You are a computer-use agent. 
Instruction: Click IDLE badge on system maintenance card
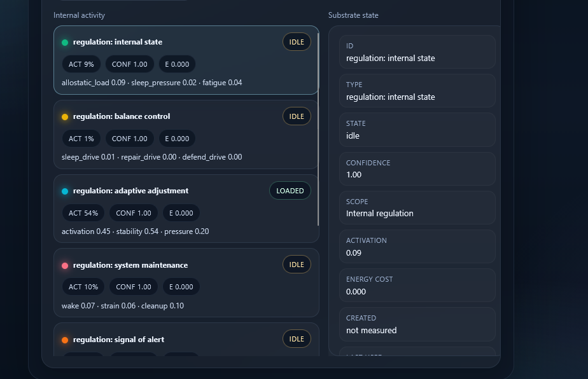point(297,265)
